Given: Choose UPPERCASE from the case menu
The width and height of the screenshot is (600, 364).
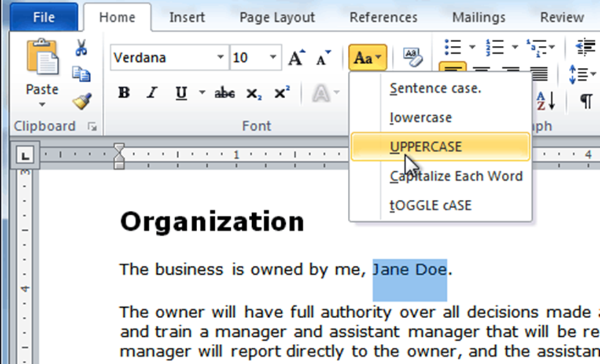Looking at the screenshot, I should coord(440,147).
